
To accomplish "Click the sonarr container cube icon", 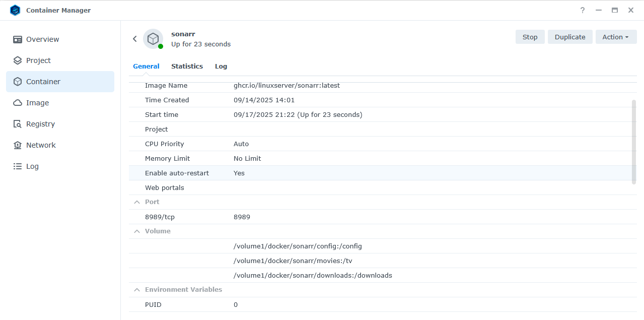I will tap(153, 39).
